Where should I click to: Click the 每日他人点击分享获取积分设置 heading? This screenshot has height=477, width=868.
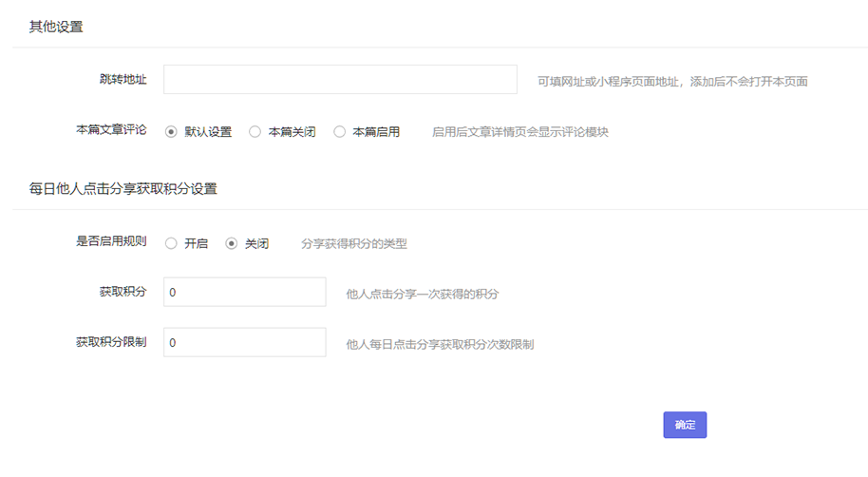pyautogui.click(x=123, y=189)
